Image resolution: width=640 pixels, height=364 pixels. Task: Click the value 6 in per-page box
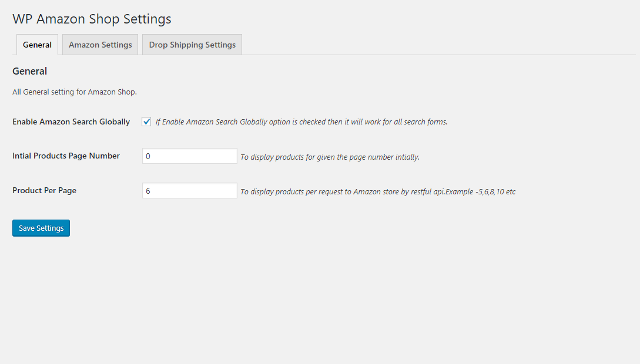(x=148, y=191)
